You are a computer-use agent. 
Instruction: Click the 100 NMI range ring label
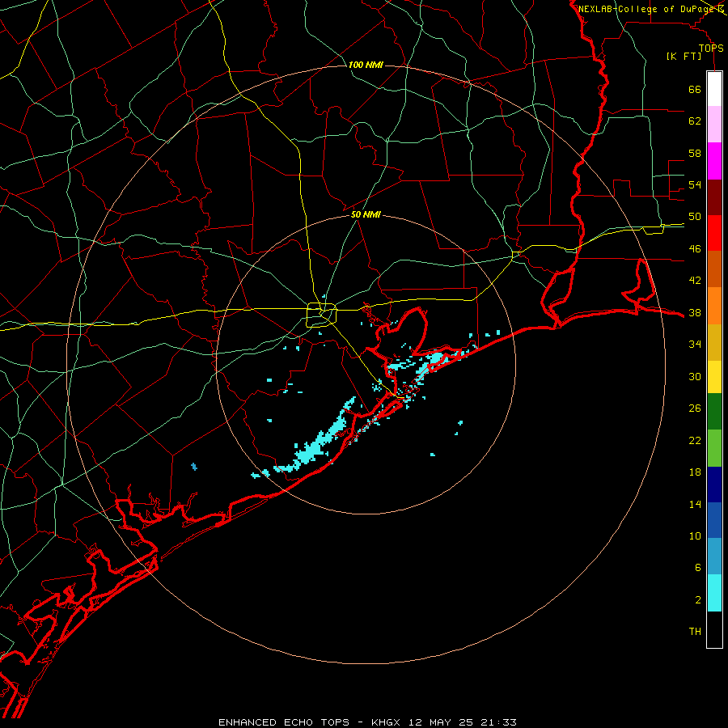(x=366, y=65)
